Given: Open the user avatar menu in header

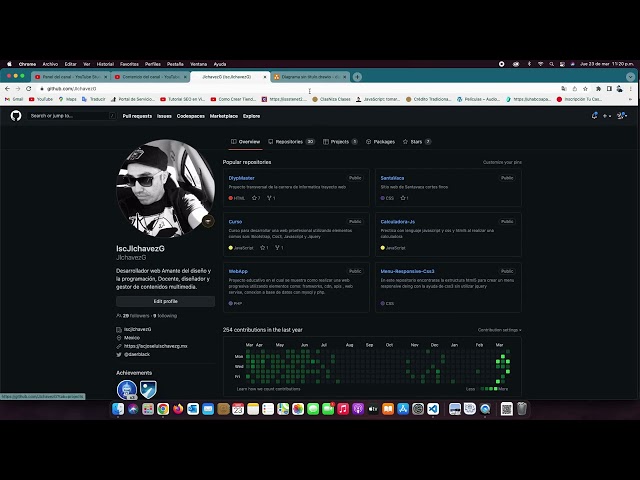Looking at the screenshot, I should [x=622, y=116].
